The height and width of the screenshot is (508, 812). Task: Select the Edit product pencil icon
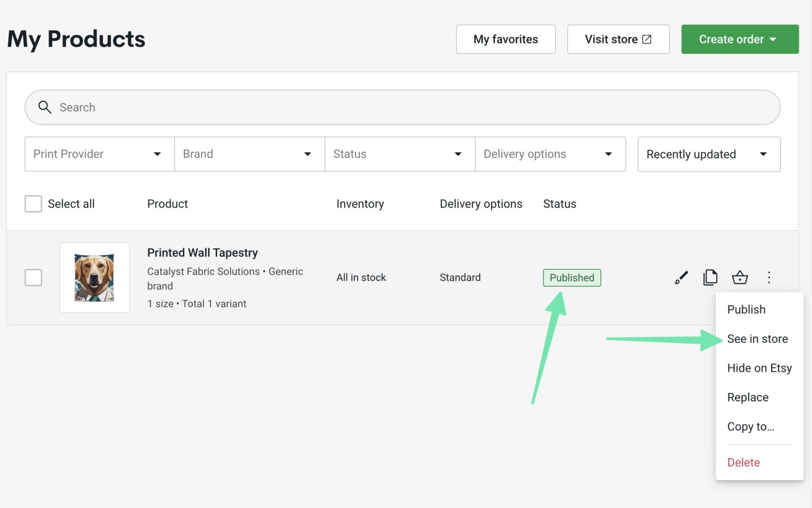click(x=681, y=277)
